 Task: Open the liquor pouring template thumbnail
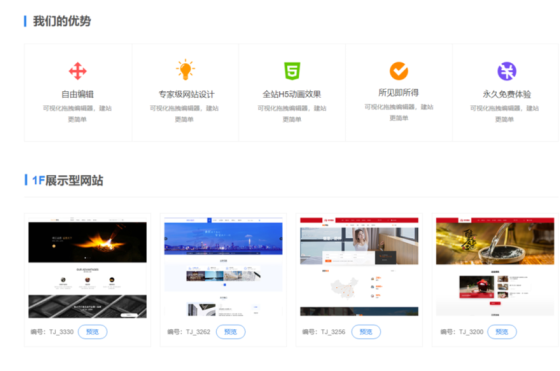pos(495,267)
